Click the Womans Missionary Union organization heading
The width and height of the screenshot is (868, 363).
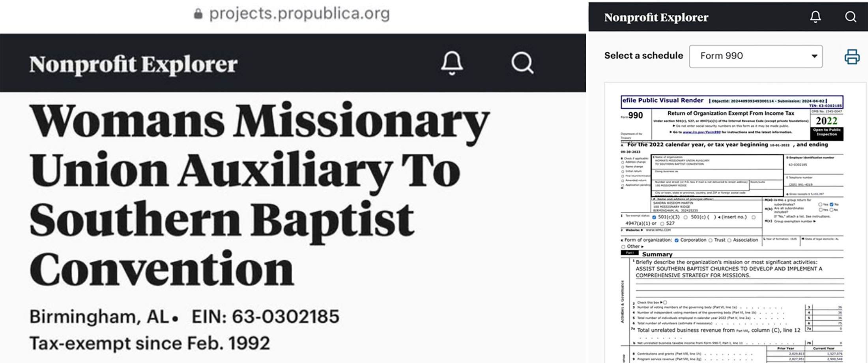tap(259, 194)
